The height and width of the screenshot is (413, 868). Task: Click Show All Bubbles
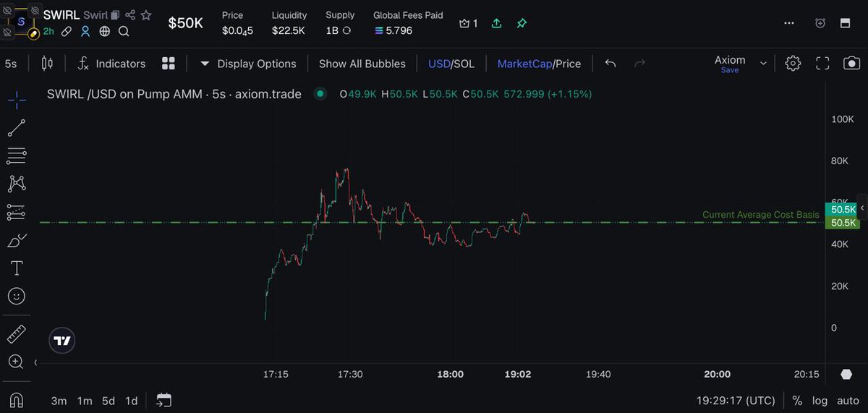click(362, 64)
